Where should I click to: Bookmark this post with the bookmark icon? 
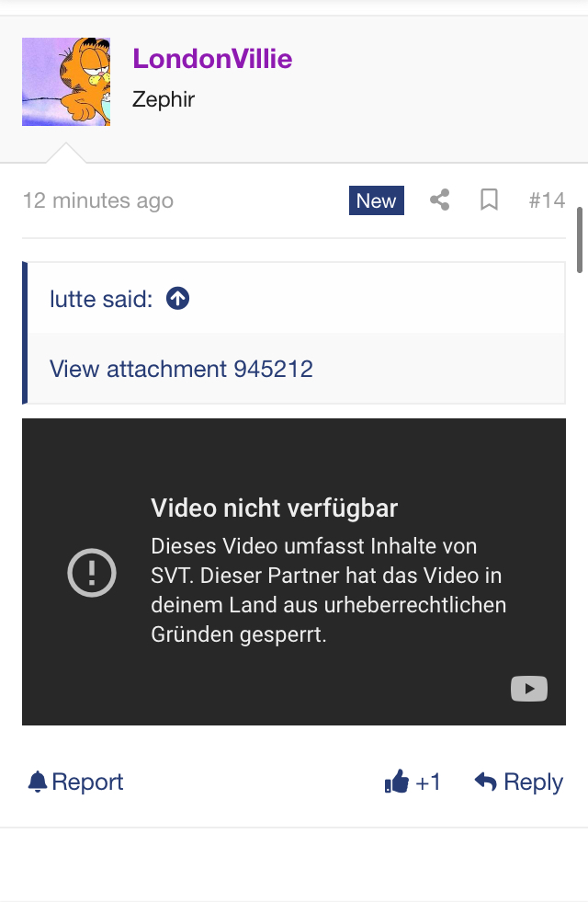point(489,200)
